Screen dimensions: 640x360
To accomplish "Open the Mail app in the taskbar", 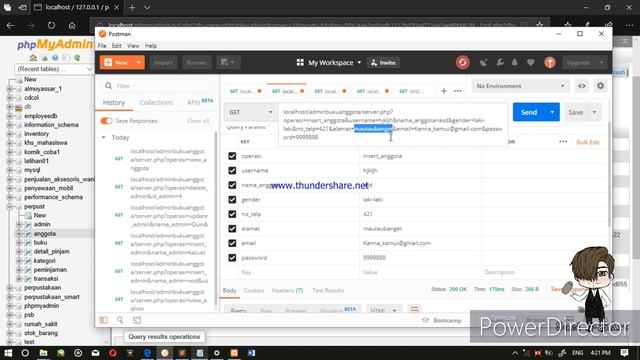I will (96, 353).
